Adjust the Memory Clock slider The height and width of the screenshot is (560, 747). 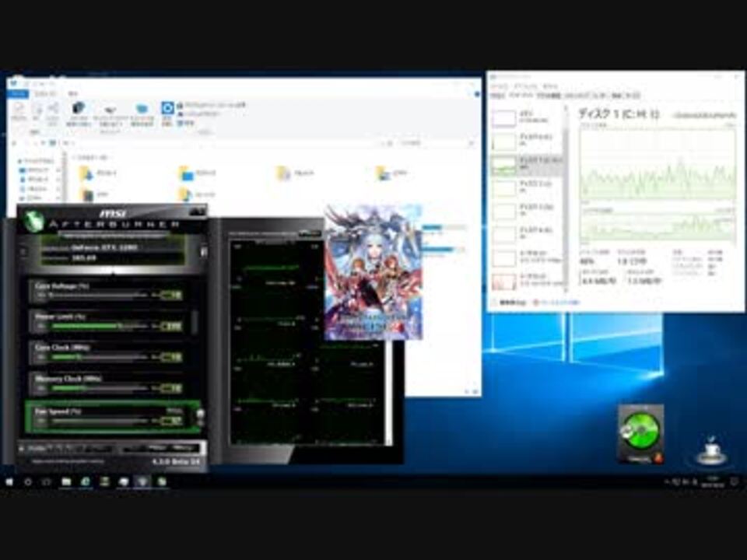coord(100,389)
